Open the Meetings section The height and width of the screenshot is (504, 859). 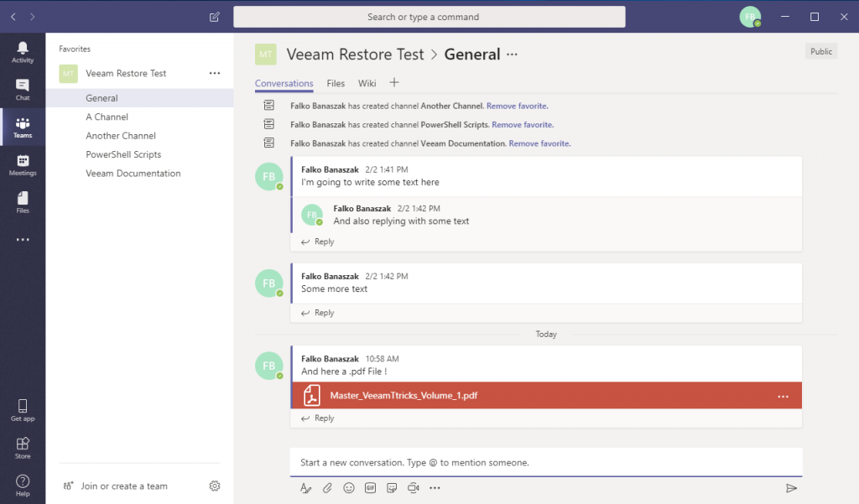[23, 165]
